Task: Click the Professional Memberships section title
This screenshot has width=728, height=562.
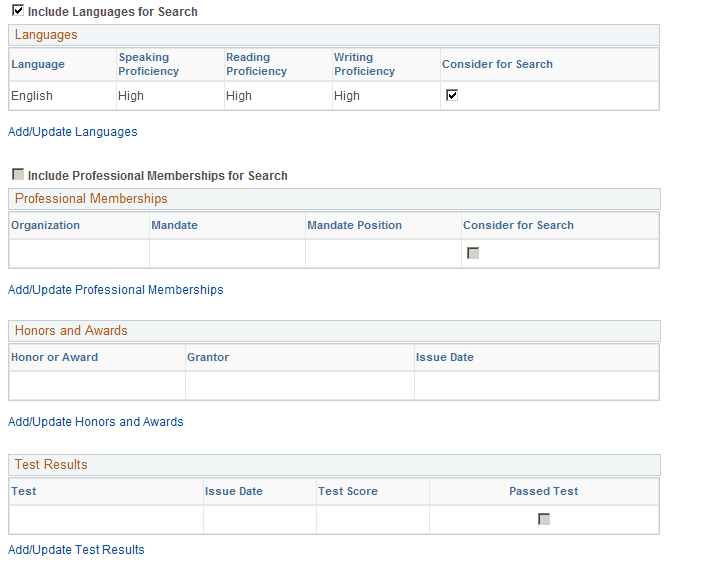Action: 91,199
